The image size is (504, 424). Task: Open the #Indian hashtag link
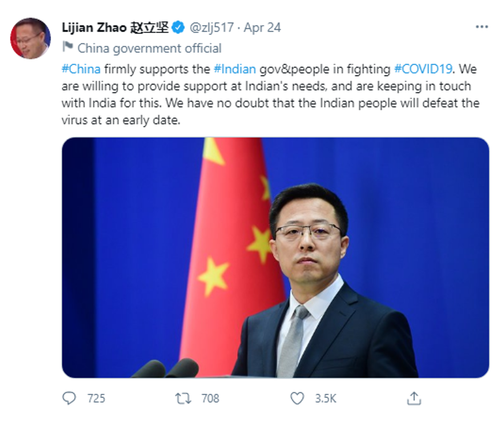(234, 69)
